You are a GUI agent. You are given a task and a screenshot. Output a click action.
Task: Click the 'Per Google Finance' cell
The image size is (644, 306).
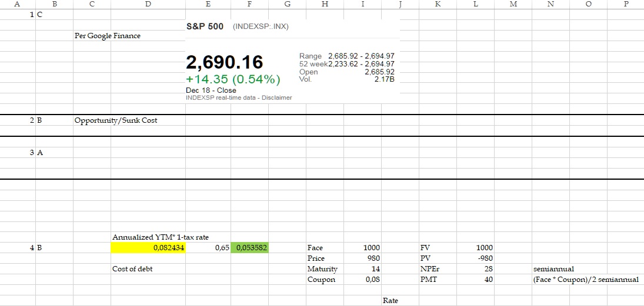[x=108, y=36]
